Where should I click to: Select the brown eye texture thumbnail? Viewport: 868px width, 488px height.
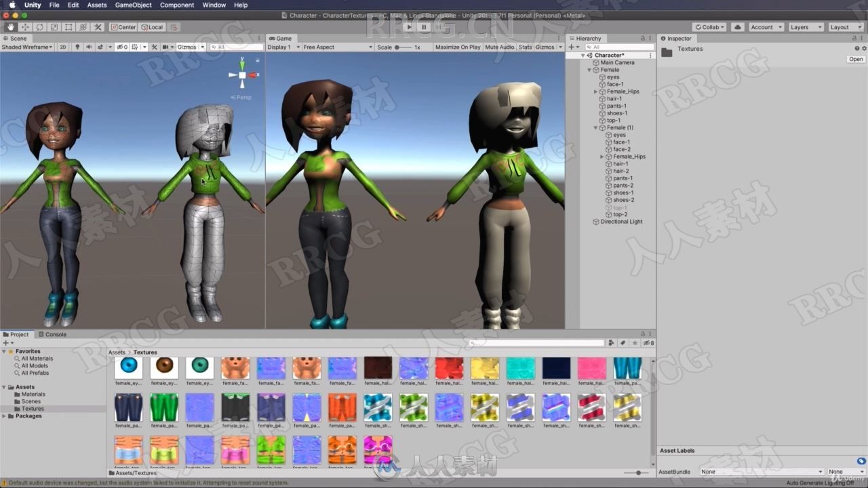164,368
